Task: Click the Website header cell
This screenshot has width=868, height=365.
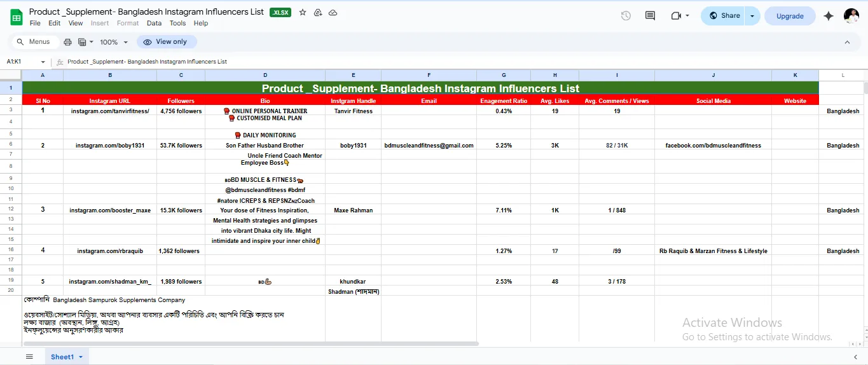Action: (795, 100)
